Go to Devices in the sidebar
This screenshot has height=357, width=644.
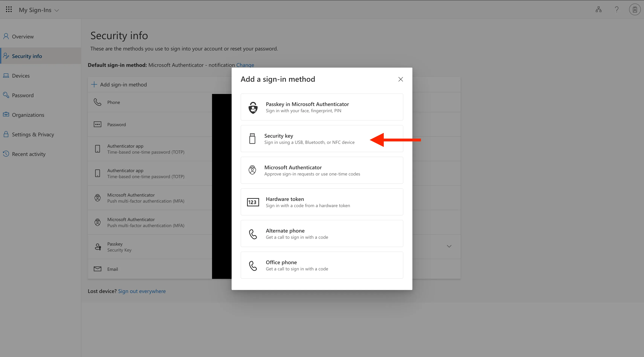21,76
